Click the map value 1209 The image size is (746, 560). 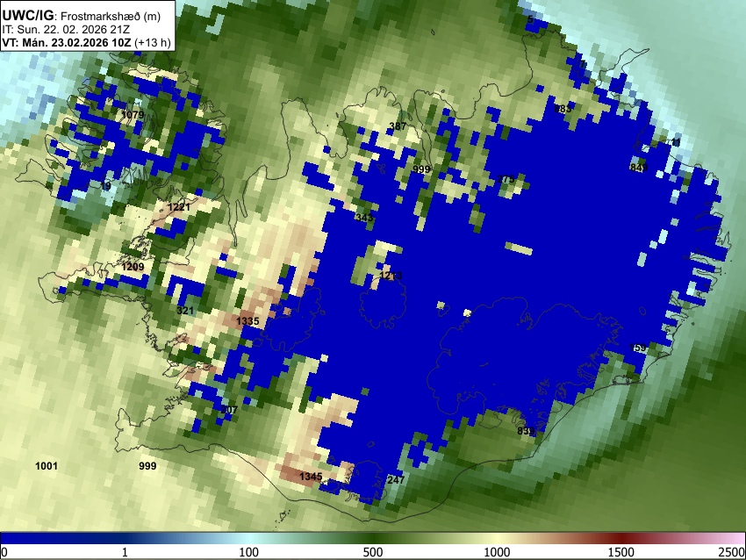pyautogui.click(x=133, y=267)
